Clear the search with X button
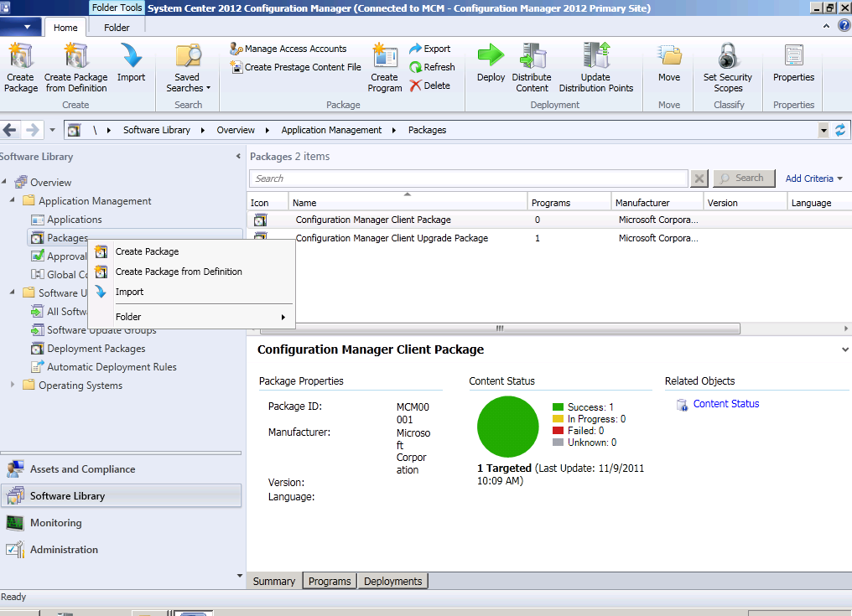852x616 pixels. (x=699, y=179)
